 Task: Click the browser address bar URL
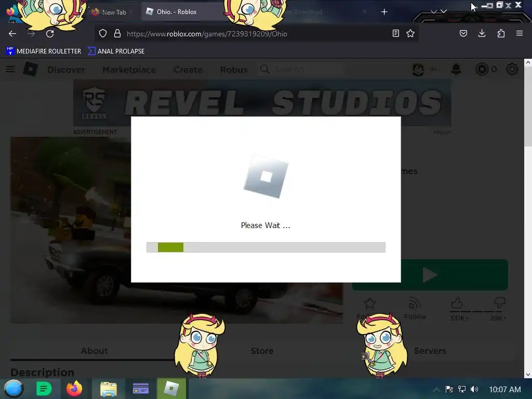(x=207, y=34)
